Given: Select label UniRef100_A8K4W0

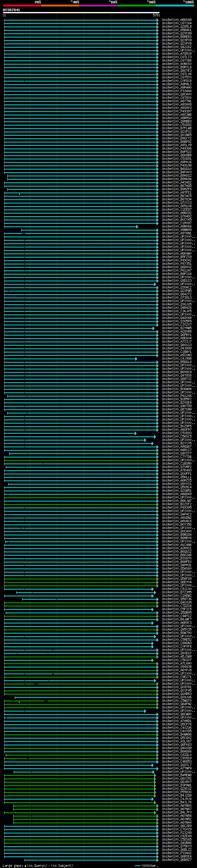Looking at the screenshot, I should [177, 253].
